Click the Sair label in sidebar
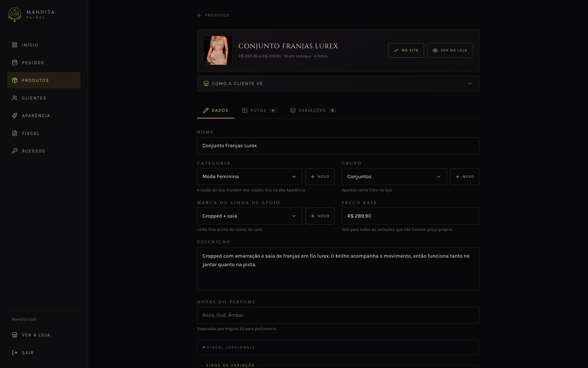The width and height of the screenshot is (588, 368). (28, 353)
